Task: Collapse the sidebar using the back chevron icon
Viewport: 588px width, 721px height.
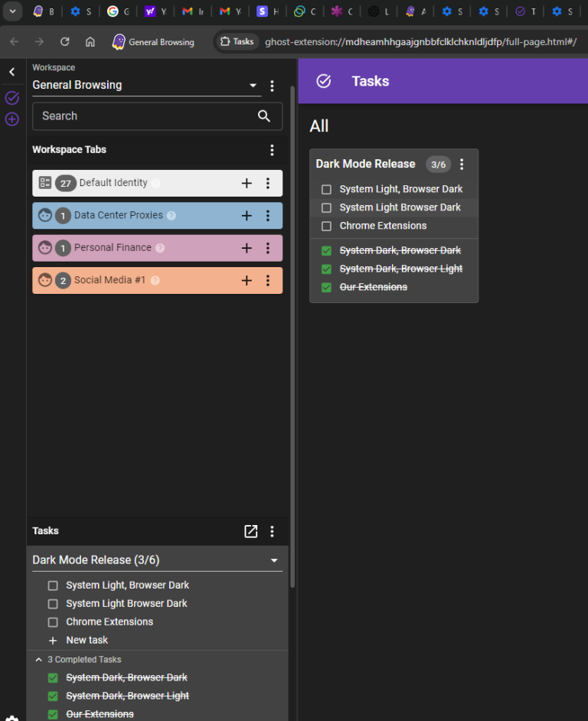Action: [11, 72]
